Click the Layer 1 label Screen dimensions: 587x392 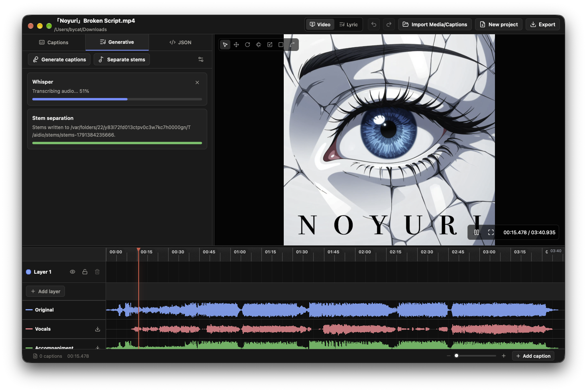(x=43, y=272)
